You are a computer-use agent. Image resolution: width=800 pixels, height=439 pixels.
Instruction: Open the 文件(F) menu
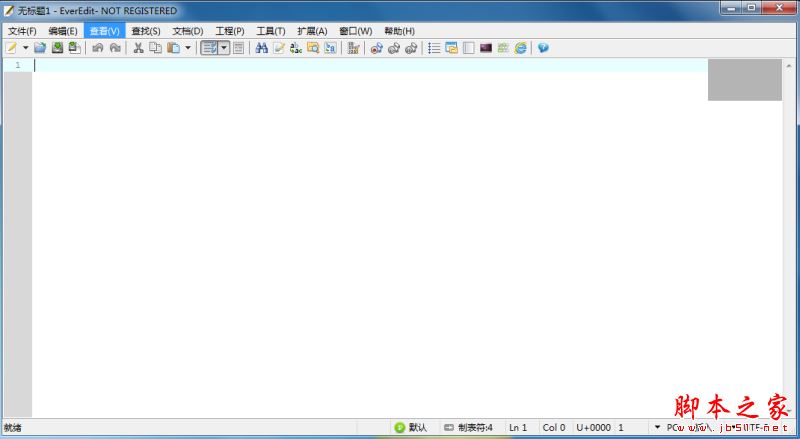click(22, 31)
